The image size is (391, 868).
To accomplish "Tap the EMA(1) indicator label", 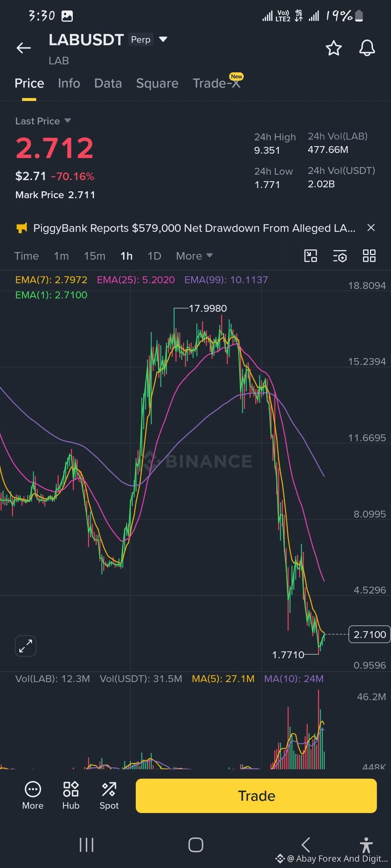I will [51, 295].
